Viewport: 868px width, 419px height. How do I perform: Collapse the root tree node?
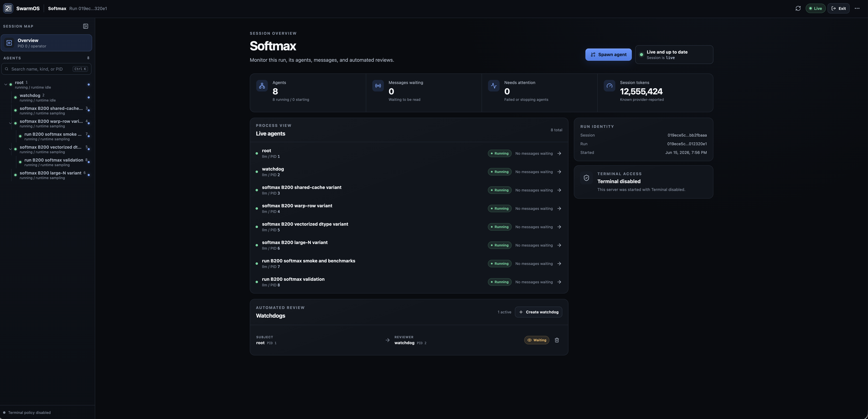click(6, 85)
